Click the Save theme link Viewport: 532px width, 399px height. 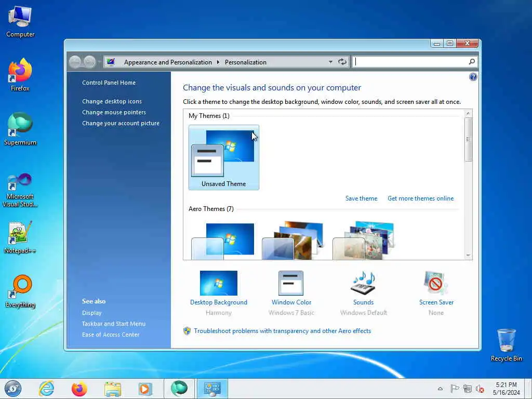click(x=361, y=198)
